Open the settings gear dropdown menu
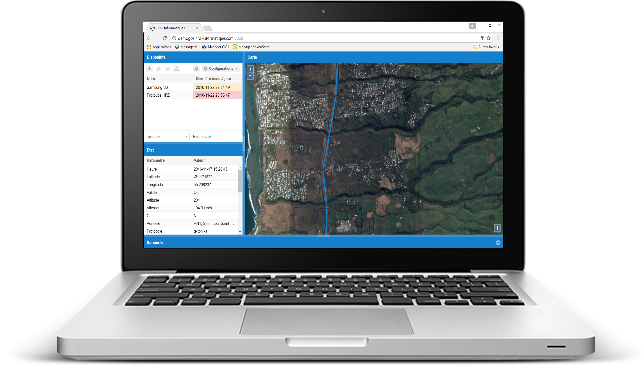This screenshot has width=642, height=366. [221, 69]
